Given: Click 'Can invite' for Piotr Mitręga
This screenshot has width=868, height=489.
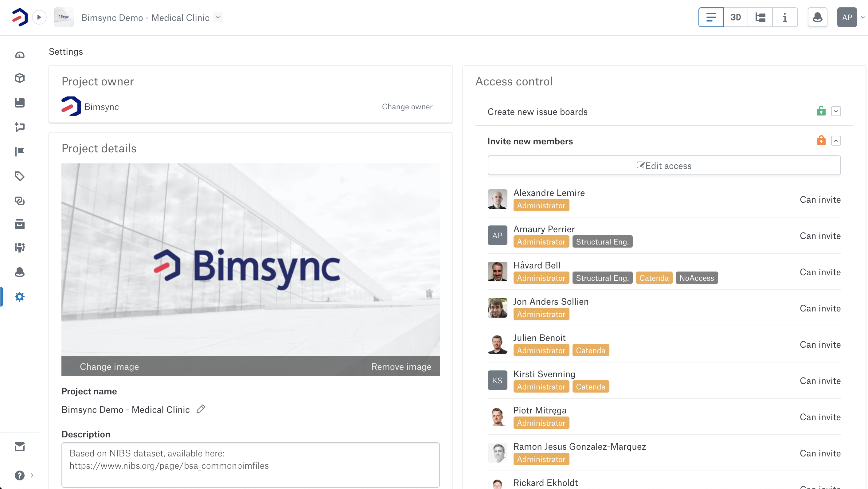Looking at the screenshot, I should pos(820,417).
